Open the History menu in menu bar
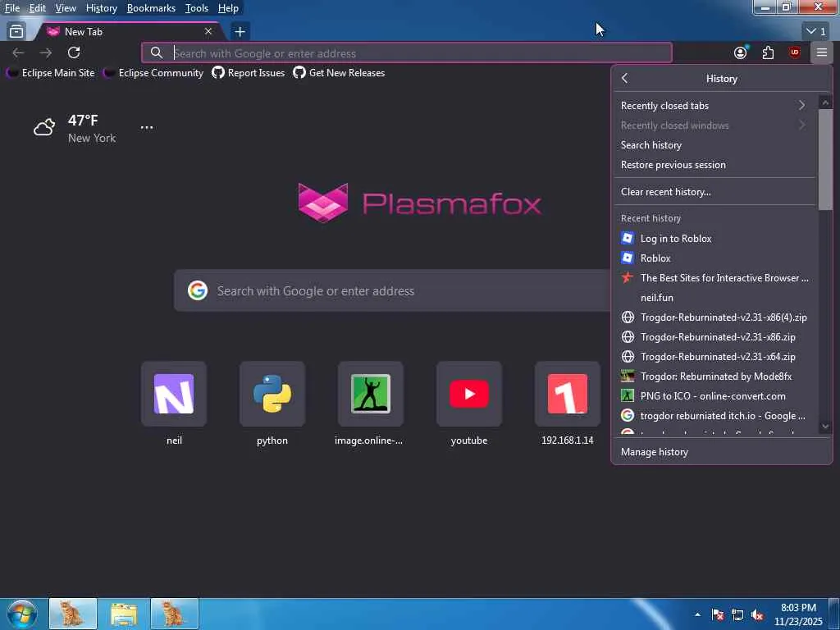The width and height of the screenshot is (840, 630). 101,8
